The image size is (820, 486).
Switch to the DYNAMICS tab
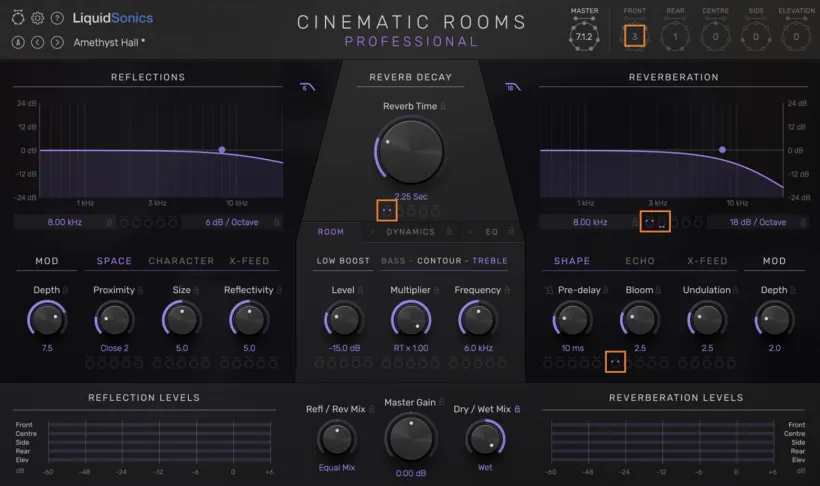411,232
